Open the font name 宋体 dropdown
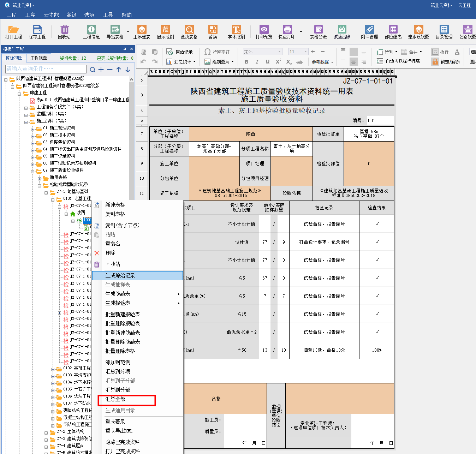 tap(280, 52)
